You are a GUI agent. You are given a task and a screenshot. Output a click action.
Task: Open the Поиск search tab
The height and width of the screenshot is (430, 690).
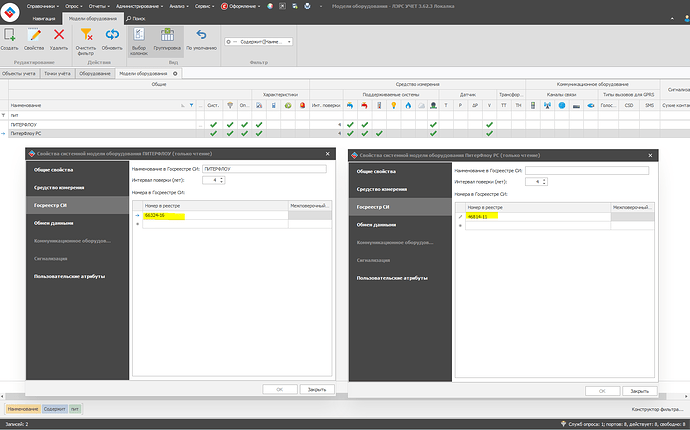[136, 18]
